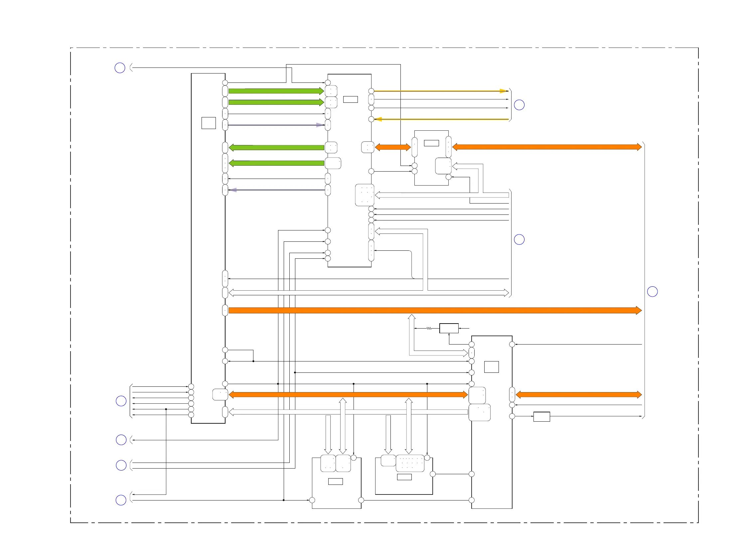Click the label rectangle in the bottom-middle block
745x560 pixels.
(404, 477)
